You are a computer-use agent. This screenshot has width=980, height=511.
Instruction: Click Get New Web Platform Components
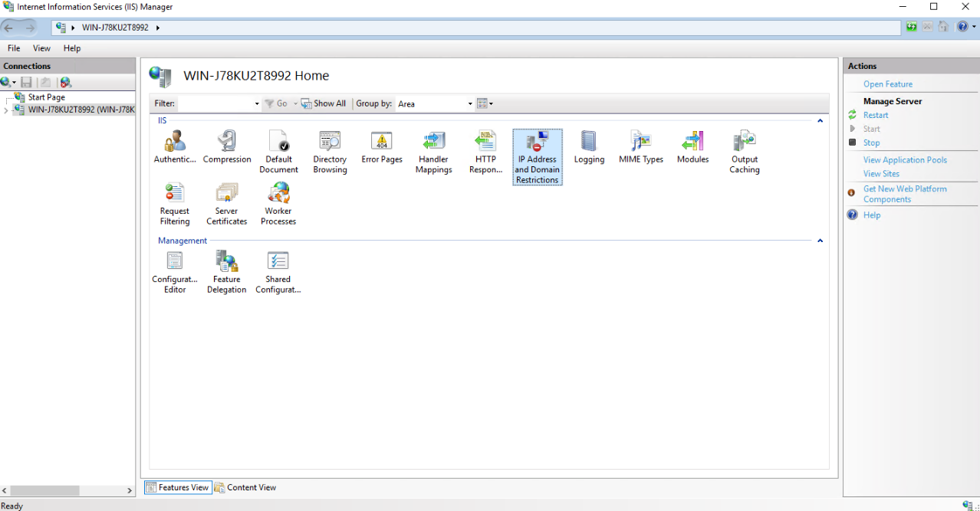[x=905, y=194]
